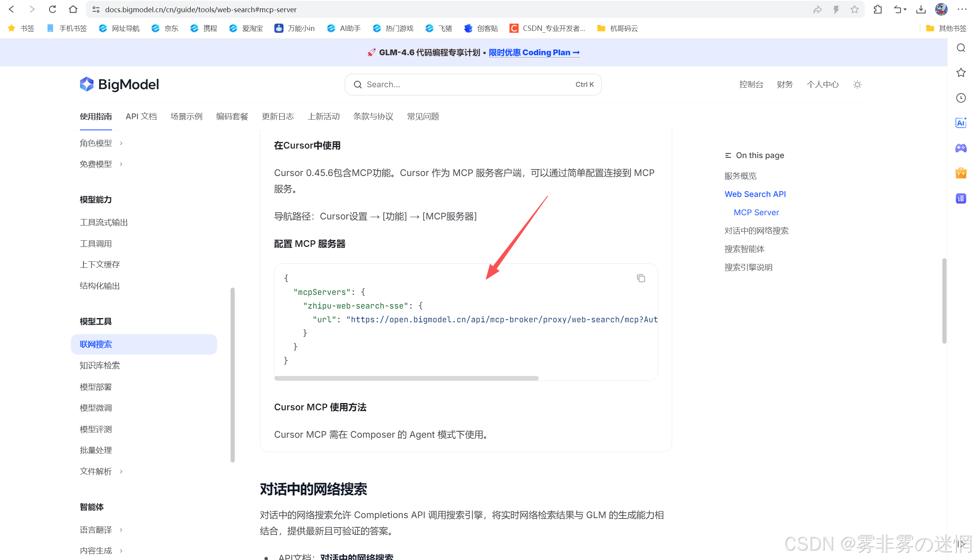Image resolution: width=974 pixels, height=560 pixels.
Task: Open the browser sidebar AI assistant icon
Action: tap(961, 123)
